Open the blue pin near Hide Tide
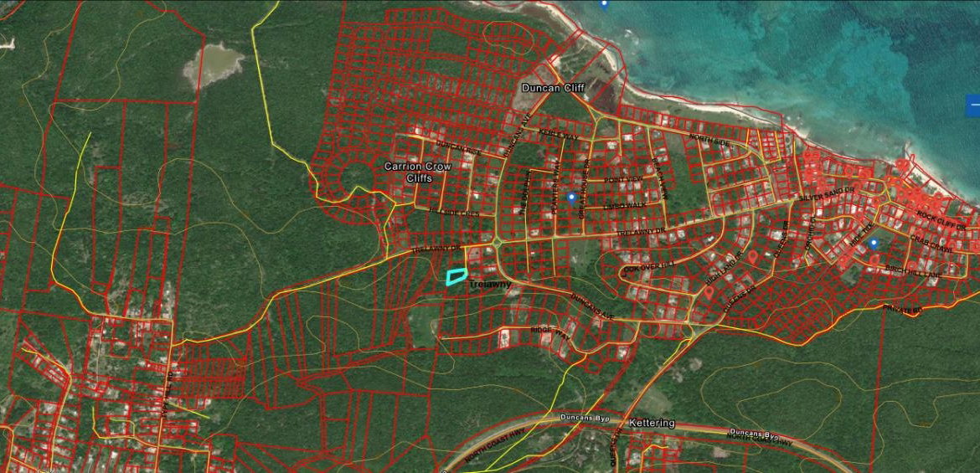Screen dimensions: 980x473 click(873, 244)
